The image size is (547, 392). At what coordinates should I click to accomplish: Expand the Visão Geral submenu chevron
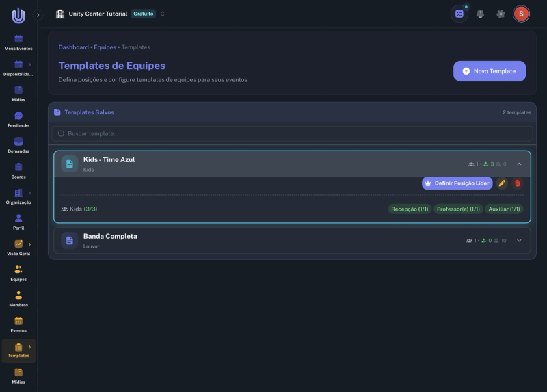(x=29, y=244)
